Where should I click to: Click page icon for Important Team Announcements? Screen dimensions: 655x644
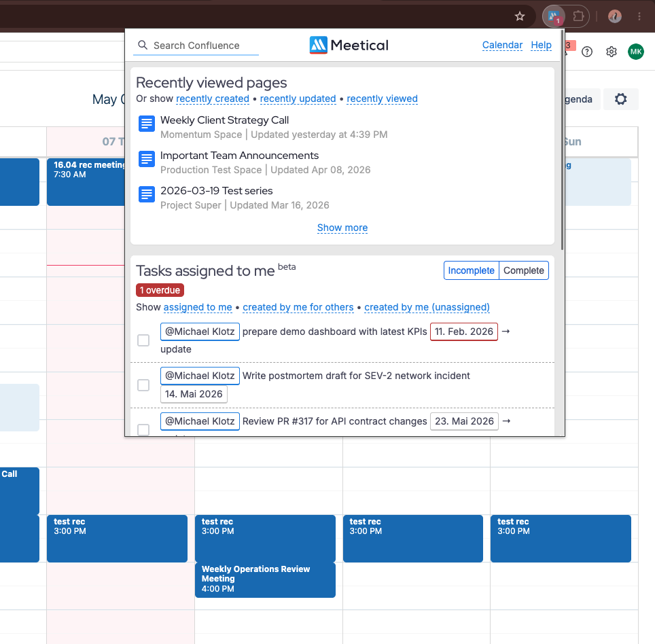point(147,159)
